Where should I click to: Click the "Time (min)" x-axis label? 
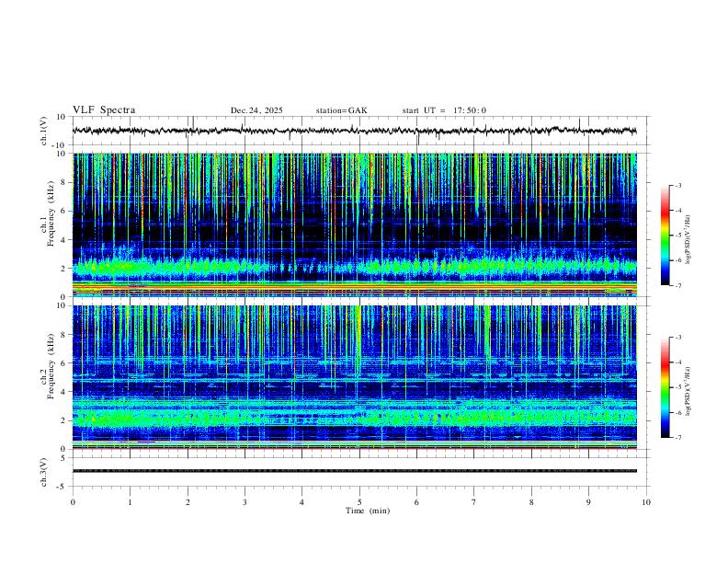[x=368, y=511]
